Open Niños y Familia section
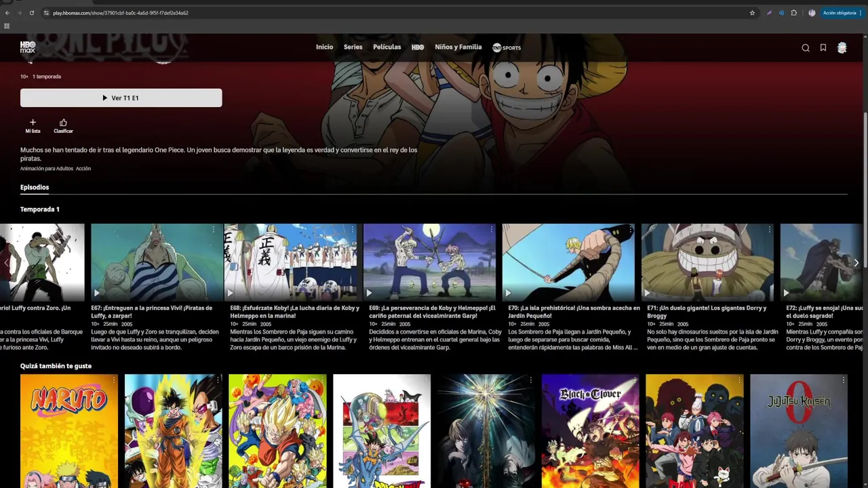The height and width of the screenshot is (488, 868). click(x=458, y=47)
